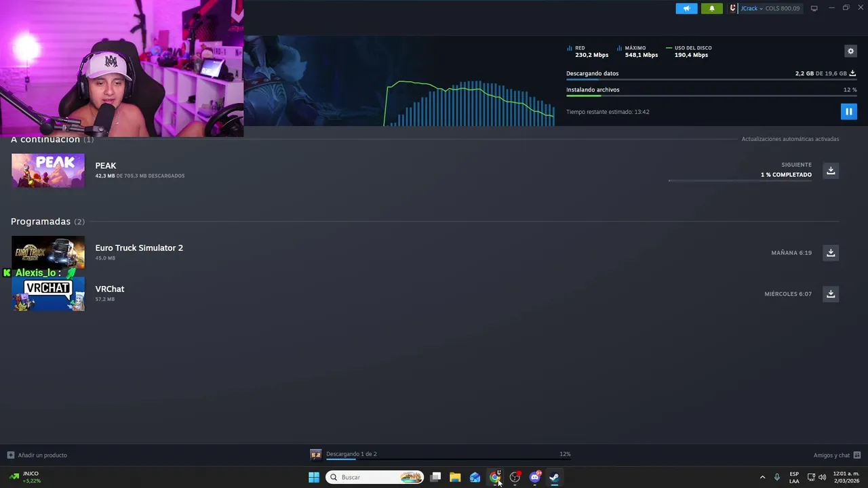Image resolution: width=868 pixels, height=488 pixels.
Task: Open wallet balance COL$ 800,09
Action: (783, 8)
